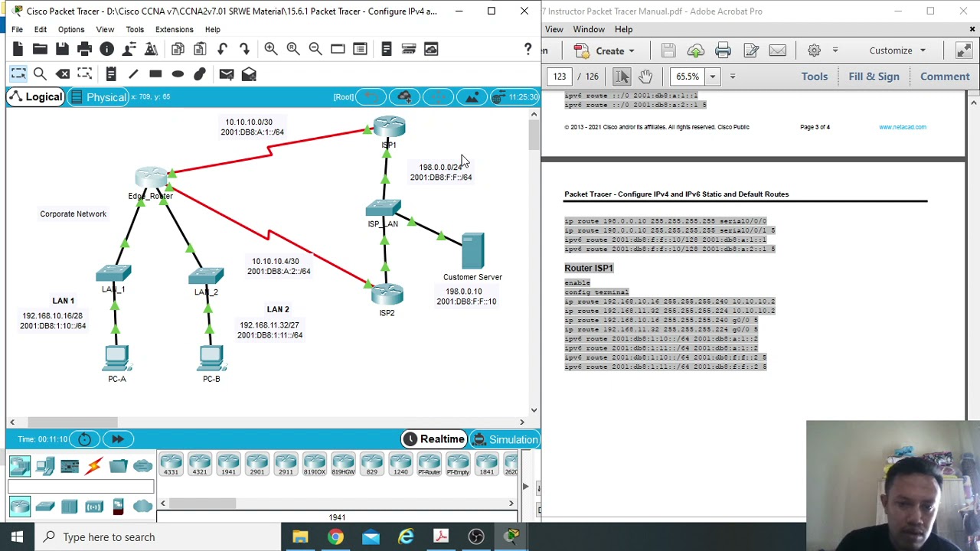Open the Acrobat Create dropdown
The image size is (980, 551).
[606, 51]
